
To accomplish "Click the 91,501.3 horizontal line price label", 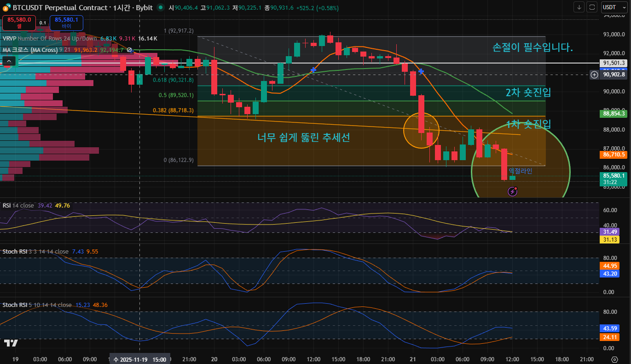I will (x=614, y=63).
